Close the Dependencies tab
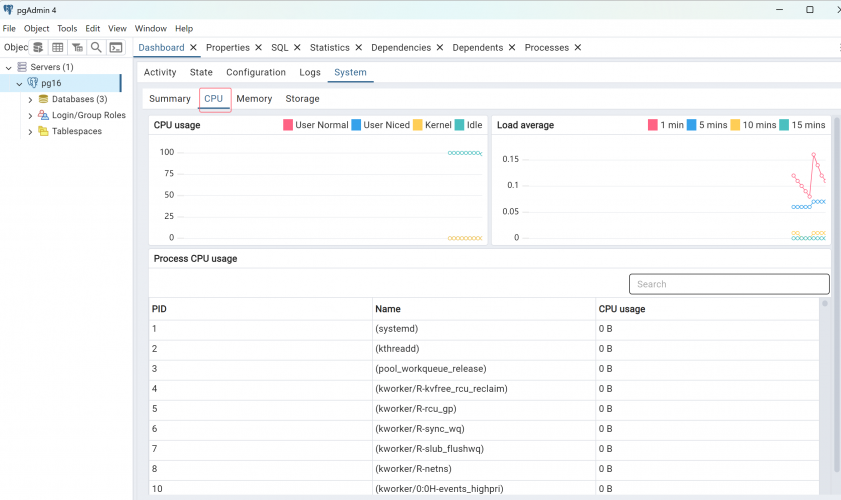The width and height of the screenshot is (841, 500). pos(440,47)
